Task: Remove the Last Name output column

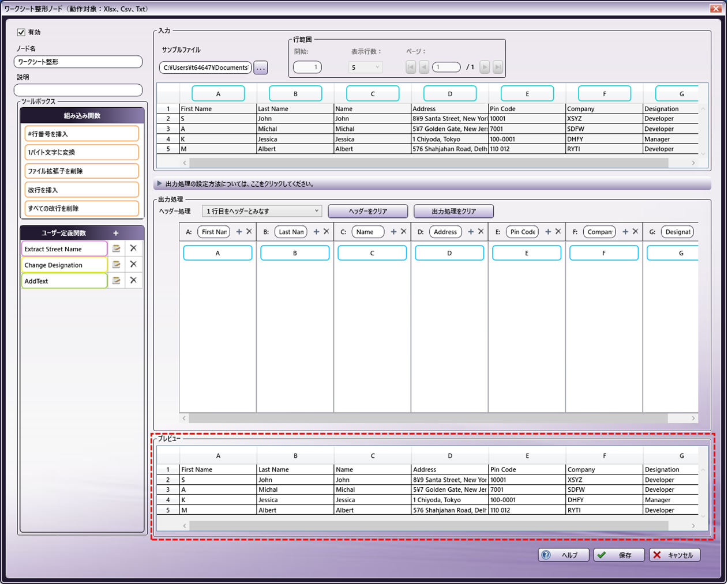Action: (327, 232)
